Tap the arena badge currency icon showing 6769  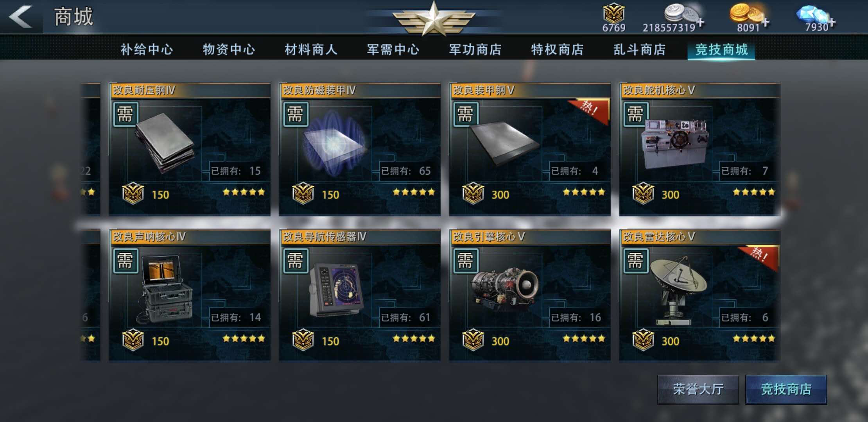coord(613,13)
